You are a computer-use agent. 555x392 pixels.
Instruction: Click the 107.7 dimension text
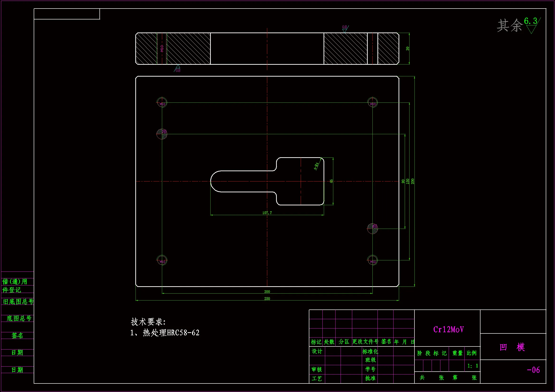[x=267, y=213]
